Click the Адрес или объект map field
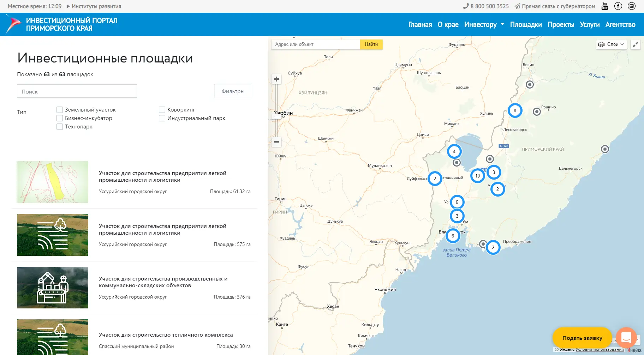 click(x=316, y=44)
